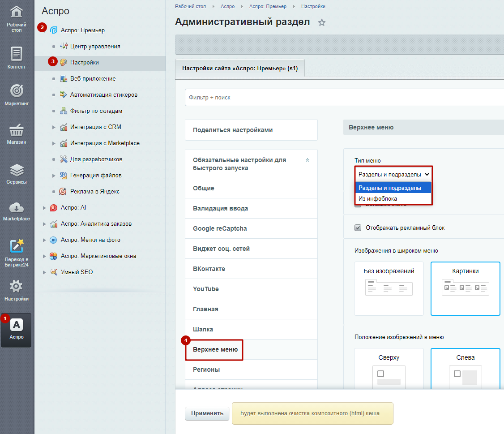Open the Сервисы layers icon
Viewport: 504px width, 434px height.
[17, 170]
